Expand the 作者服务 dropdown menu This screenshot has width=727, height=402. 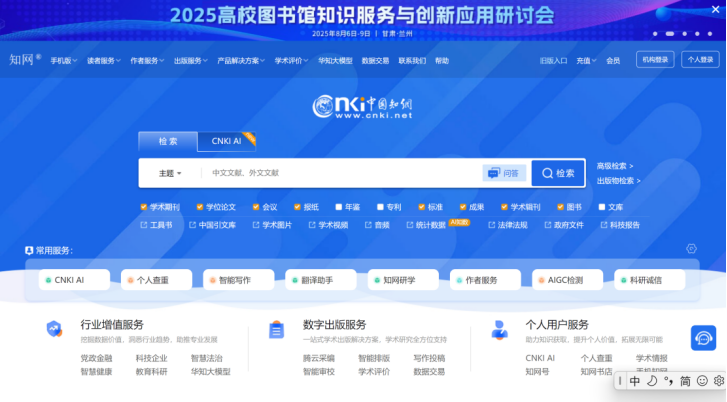click(147, 61)
